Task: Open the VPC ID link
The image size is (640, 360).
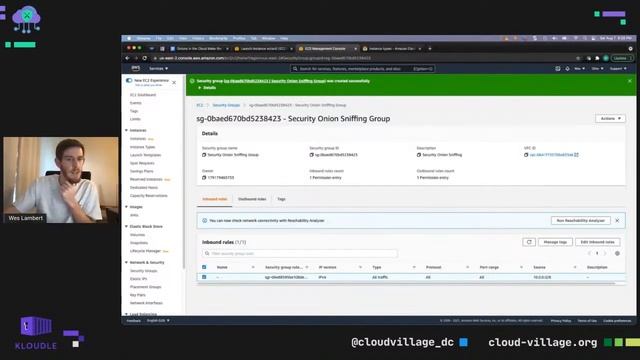Action: [551, 155]
